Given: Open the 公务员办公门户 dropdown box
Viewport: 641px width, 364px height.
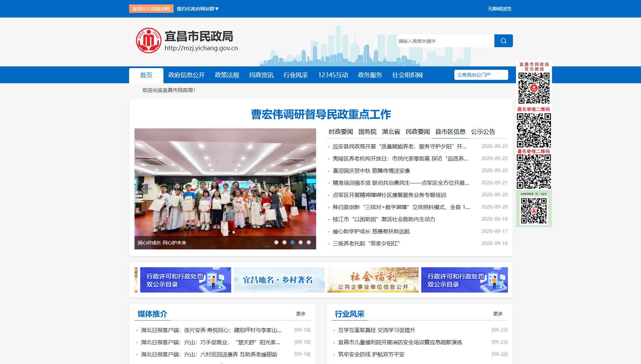Looking at the screenshot, I should click(x=481, y=75).
